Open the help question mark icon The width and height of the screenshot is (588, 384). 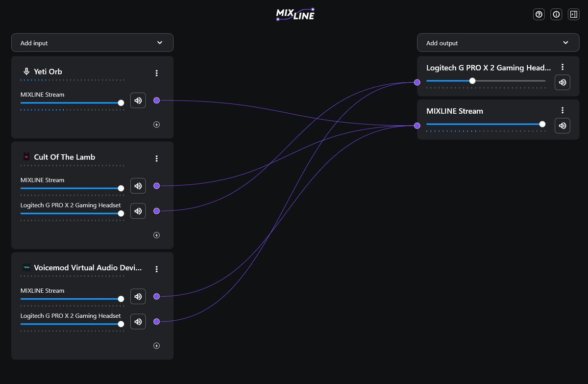[x=539, y=15]
